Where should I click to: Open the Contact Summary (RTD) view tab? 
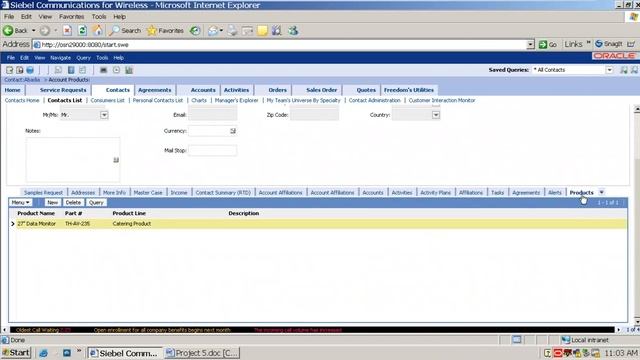(223, 193)
